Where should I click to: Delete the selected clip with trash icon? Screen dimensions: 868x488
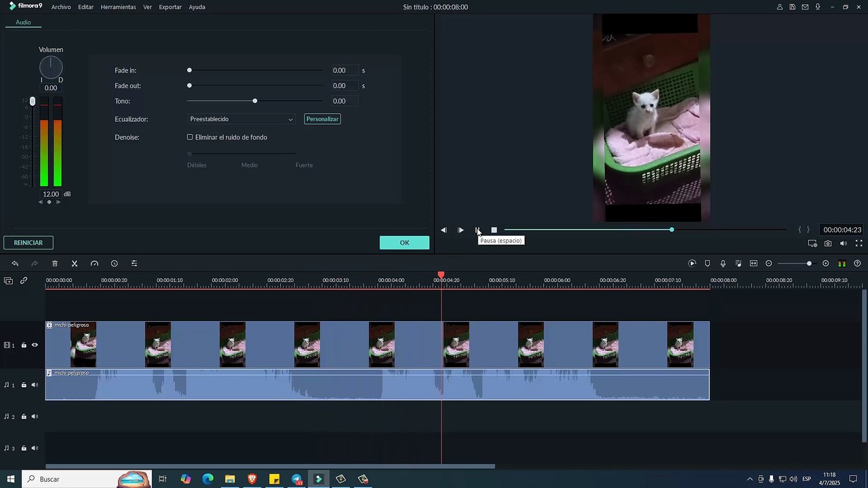pos(55,264)
